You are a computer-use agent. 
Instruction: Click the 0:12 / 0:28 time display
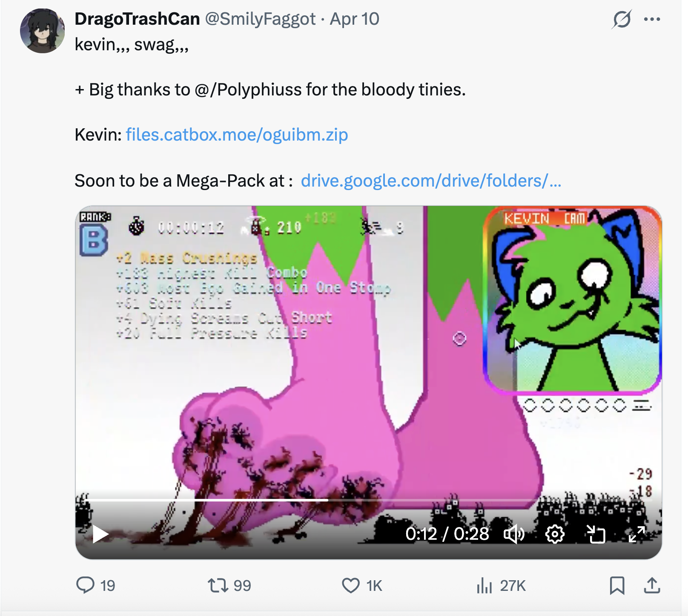pyautogui.click(x=447, y=534)
